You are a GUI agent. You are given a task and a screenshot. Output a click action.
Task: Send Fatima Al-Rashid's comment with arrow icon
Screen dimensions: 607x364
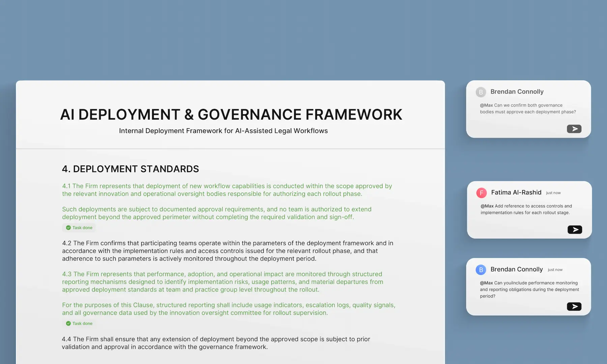[575, 230]
